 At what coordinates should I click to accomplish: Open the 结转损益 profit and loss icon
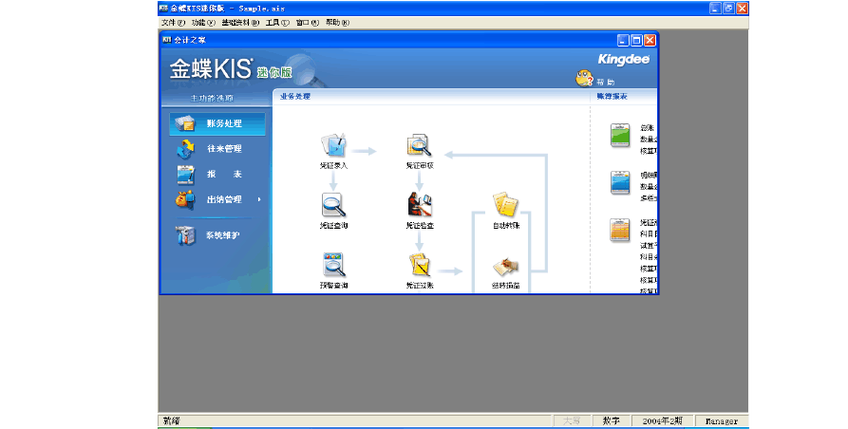[506, 266]
